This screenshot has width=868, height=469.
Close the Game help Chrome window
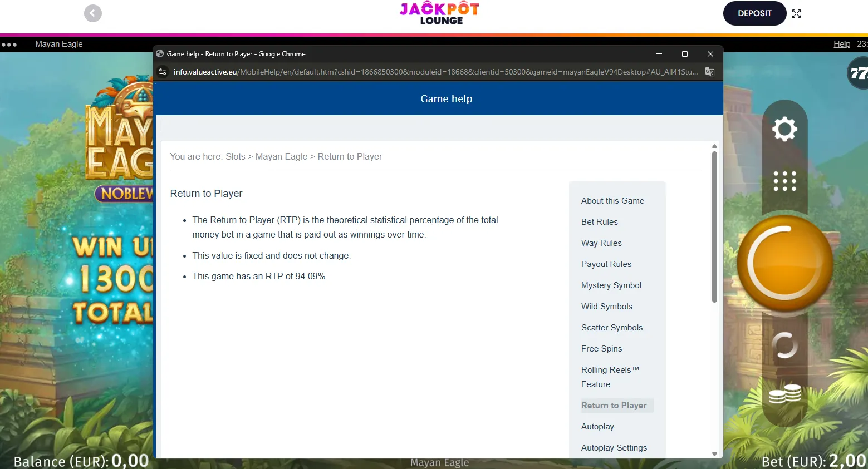coord(710,54)
